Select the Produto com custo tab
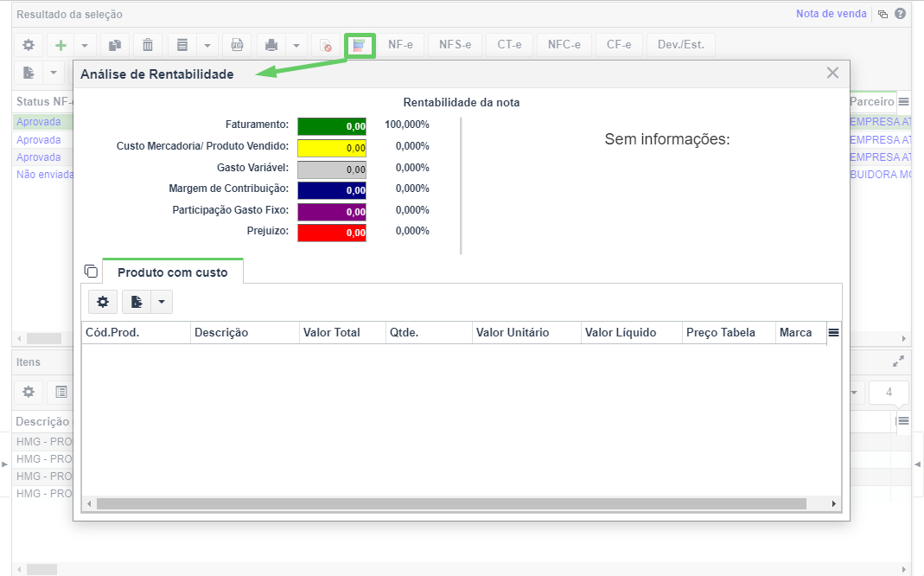924x576 pixels. click(173, 272)
